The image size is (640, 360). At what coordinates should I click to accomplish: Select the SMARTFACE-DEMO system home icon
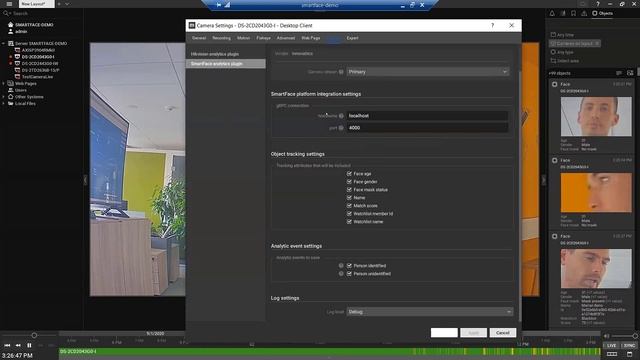[x=11, y=24]
